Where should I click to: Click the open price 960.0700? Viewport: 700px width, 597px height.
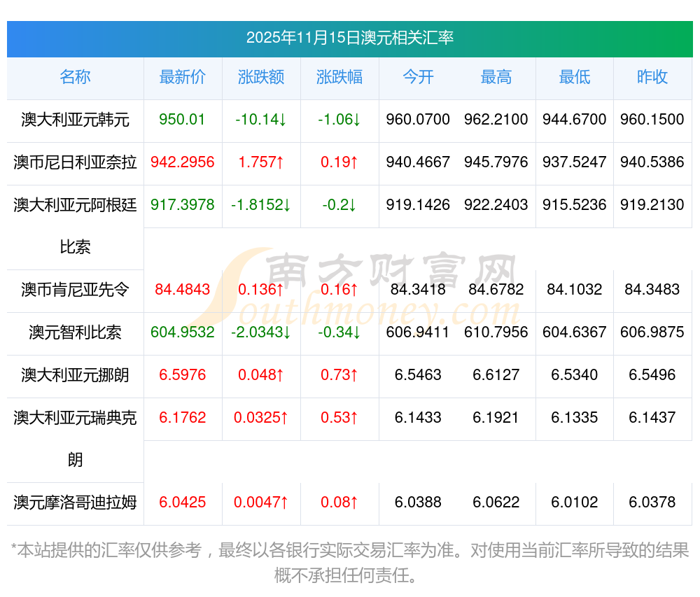[x=418, y=120]
